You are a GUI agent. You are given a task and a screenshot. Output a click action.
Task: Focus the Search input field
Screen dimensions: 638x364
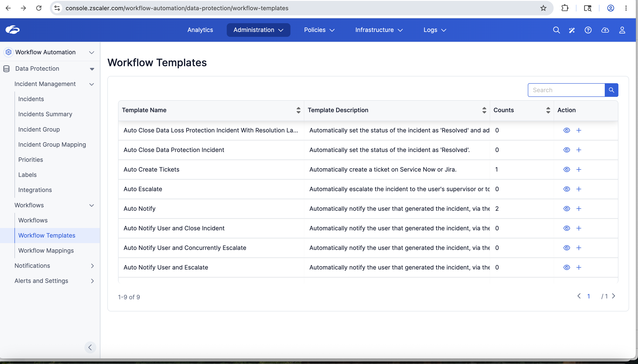566,90
